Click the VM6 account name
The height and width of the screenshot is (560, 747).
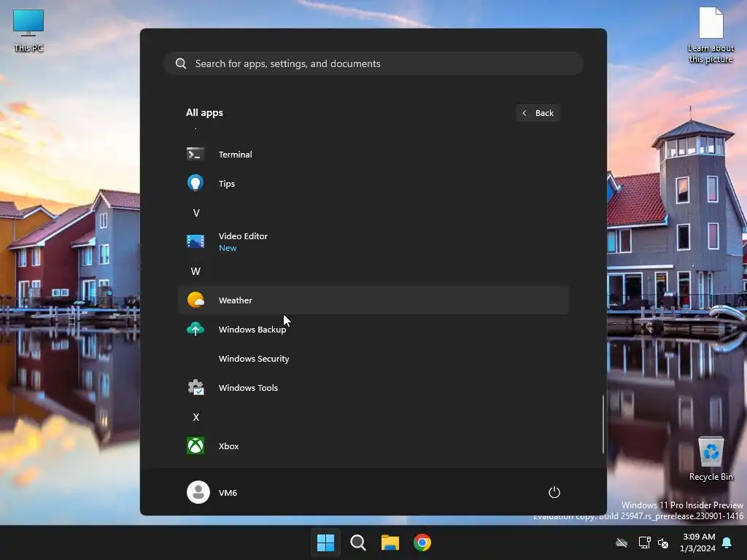pos(228,492)
